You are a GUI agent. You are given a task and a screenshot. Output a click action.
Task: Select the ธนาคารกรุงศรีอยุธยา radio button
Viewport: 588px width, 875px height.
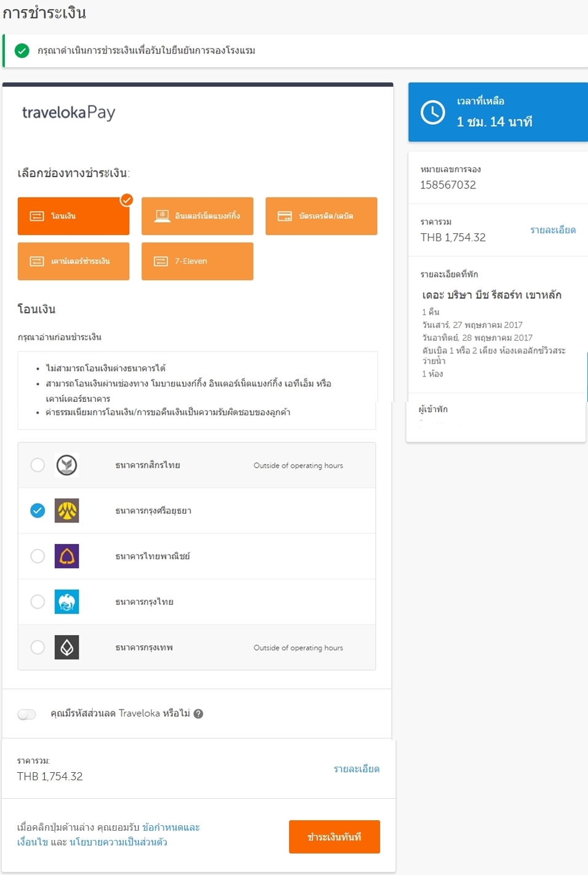click(x=38, y=511)
